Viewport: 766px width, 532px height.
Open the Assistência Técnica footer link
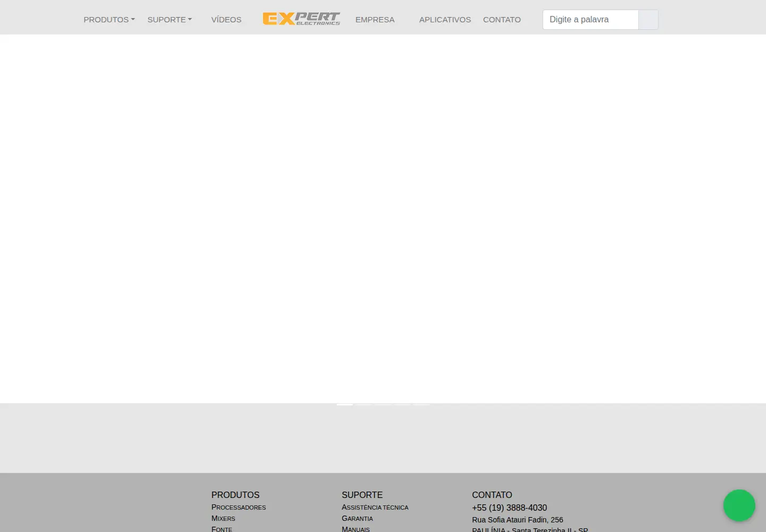pyautogui.click(x=375, y=507)
